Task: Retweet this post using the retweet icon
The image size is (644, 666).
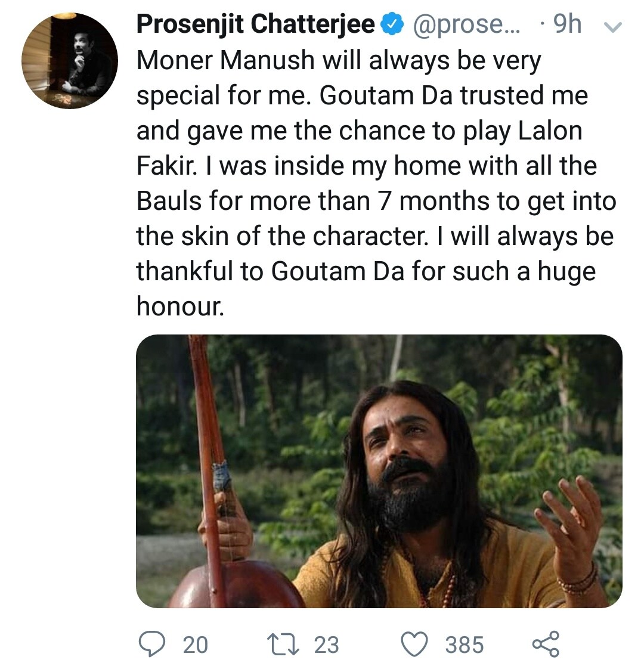Action: coord(283,645)
